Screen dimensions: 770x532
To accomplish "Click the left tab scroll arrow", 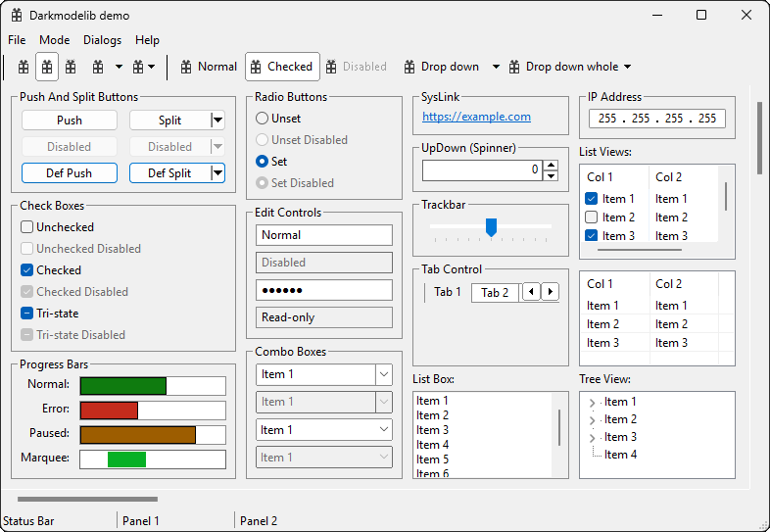I will [x=531, y=292].
